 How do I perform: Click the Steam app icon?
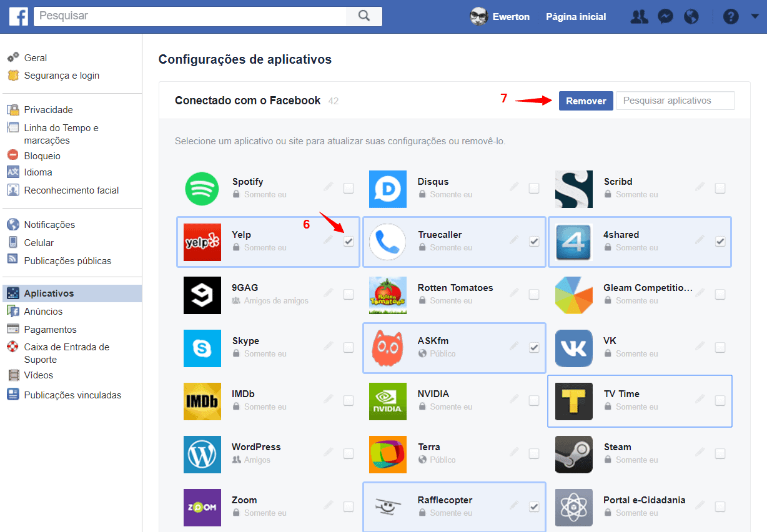(574, 454)
